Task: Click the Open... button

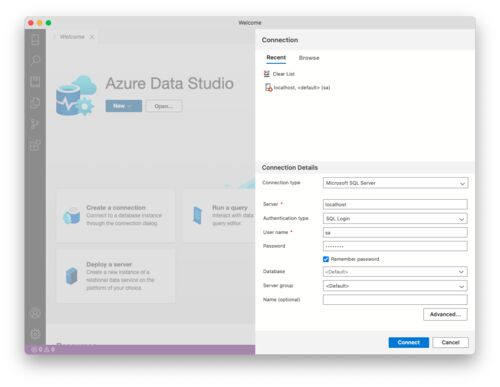Action: pyautogui.click(x=164, y=106)
